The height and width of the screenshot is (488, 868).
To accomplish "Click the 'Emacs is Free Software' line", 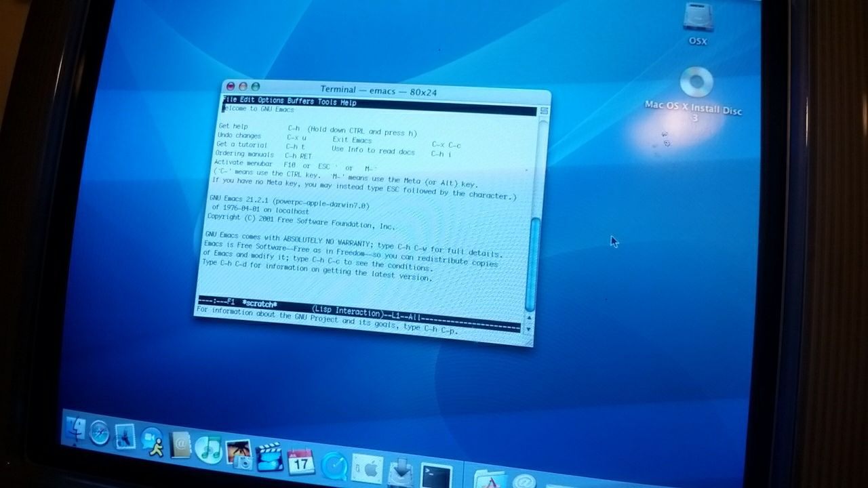I will (x=351, y=253).
